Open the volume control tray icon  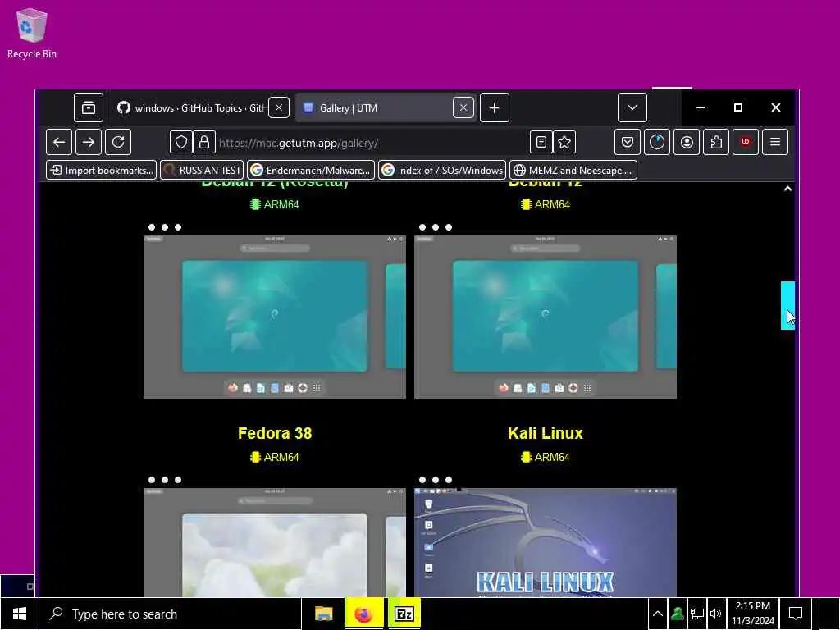coord(715,614)
